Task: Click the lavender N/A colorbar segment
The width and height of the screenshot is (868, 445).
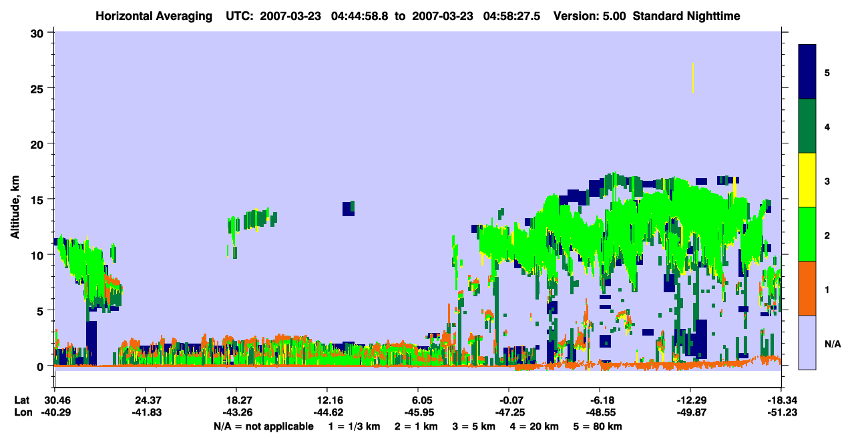Action: (807, 342)
